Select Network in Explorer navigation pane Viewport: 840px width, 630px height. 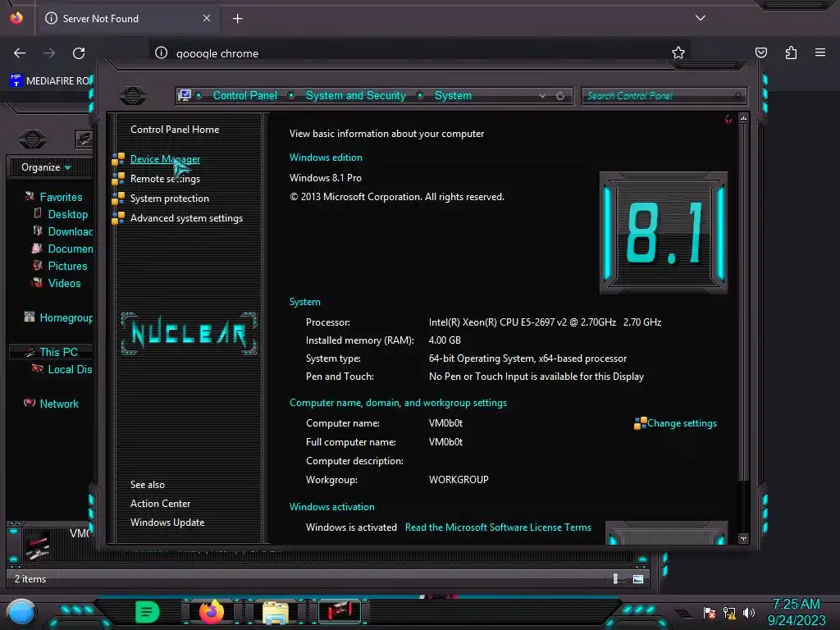[x=59, y=404]
